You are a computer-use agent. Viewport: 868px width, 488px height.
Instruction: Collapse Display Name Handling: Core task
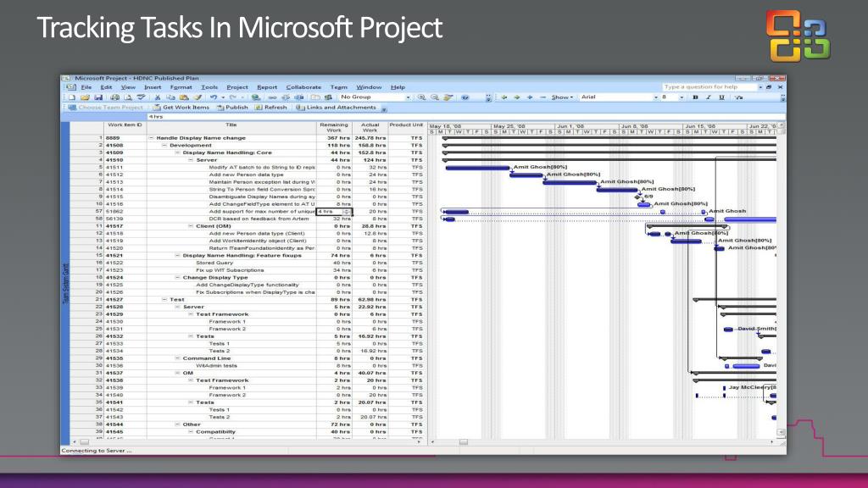[178, 152]
